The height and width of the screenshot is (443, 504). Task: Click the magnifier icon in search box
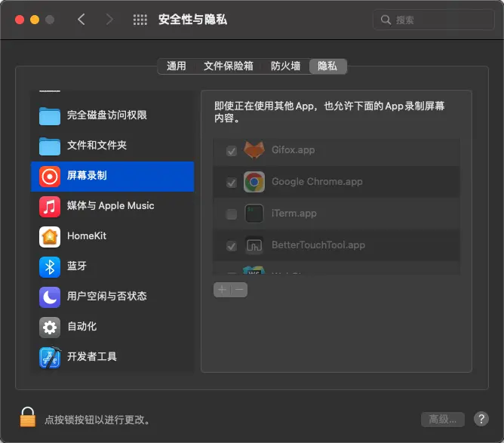click(x=386, y=20)
